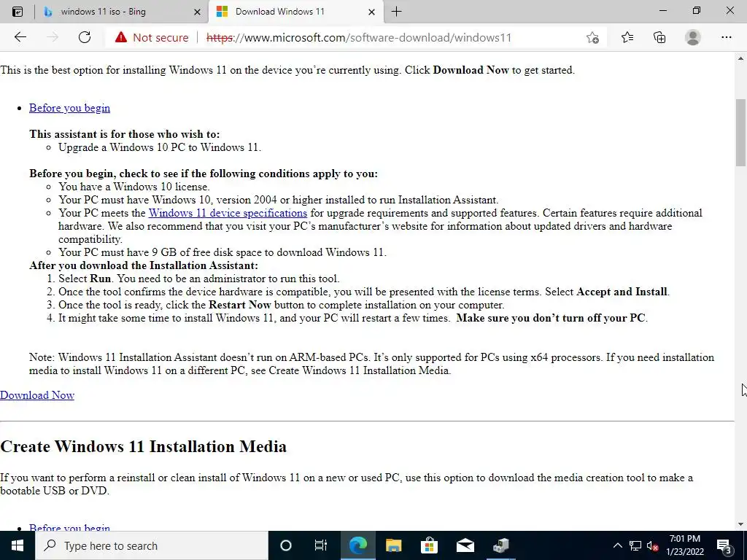Open Mail app from taskbar

[x=465, y=545]
